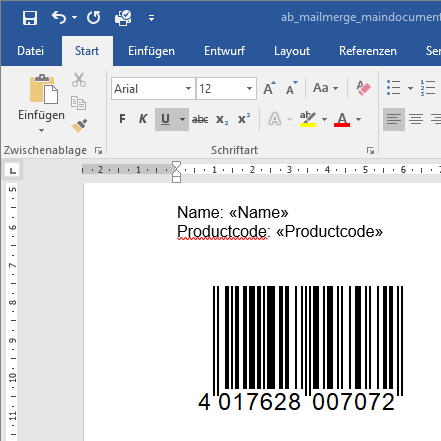Viewport: 441px width, 441px height.
Task: Click the indent marker on the ruler
Action: click(176, 172)
